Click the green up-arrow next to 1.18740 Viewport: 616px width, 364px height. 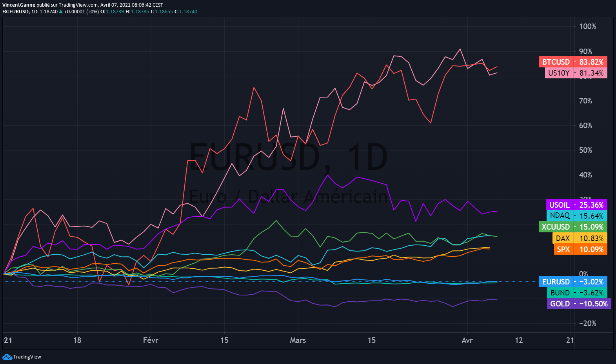(x=61, y=12)
